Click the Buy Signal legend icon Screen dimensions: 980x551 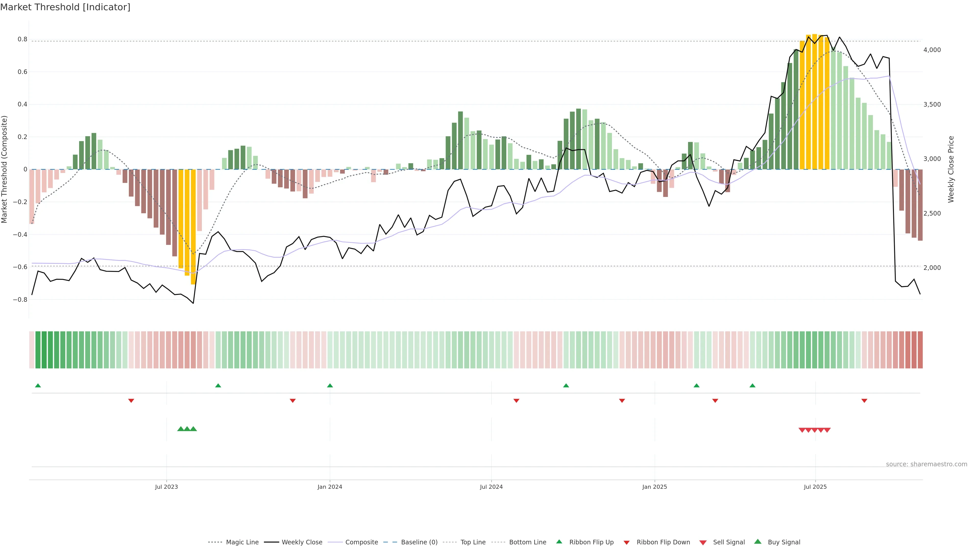coord(758,542)
